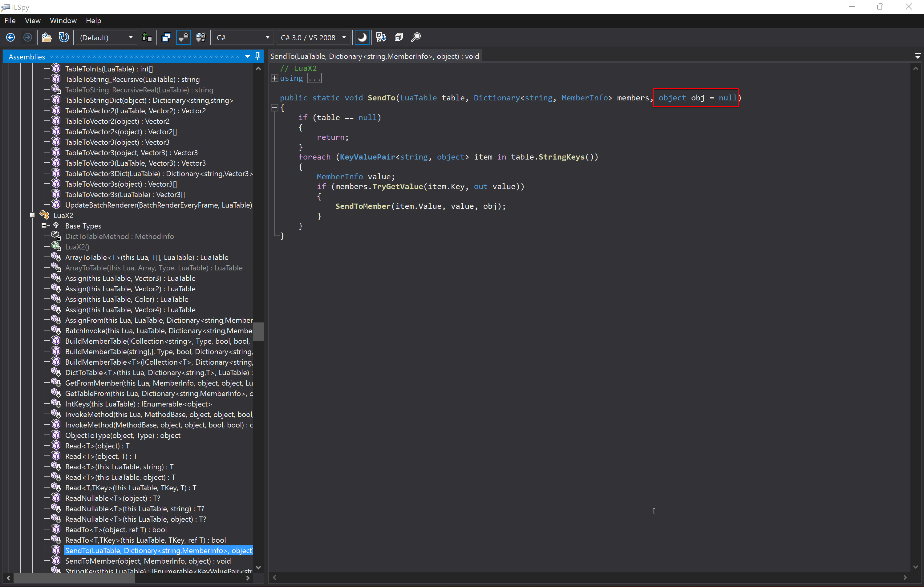This screenshot has width=924, height=587.
Task: Pin the Assemblies panel using the pin icon
Action: click(257, 56)
